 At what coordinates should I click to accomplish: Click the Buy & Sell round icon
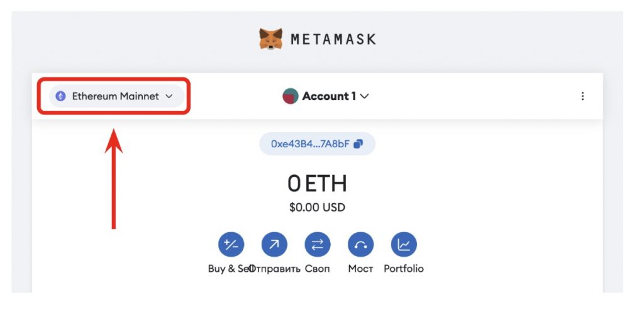pos(231,245)
